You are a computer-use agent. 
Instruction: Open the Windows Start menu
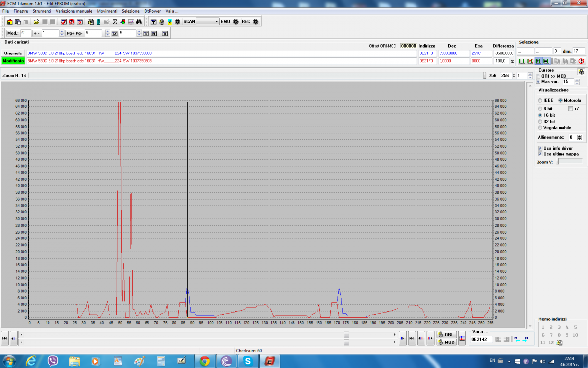[x=10, y=361]
